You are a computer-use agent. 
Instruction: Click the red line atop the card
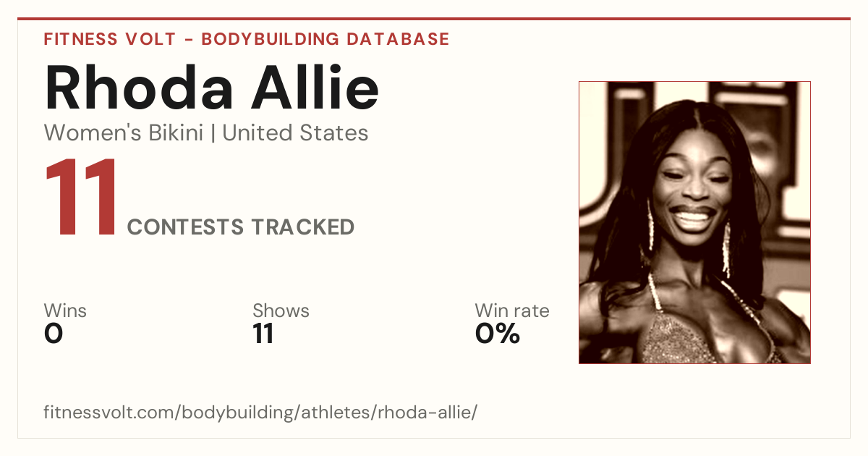pyautogui.click(x=434, y=19)
